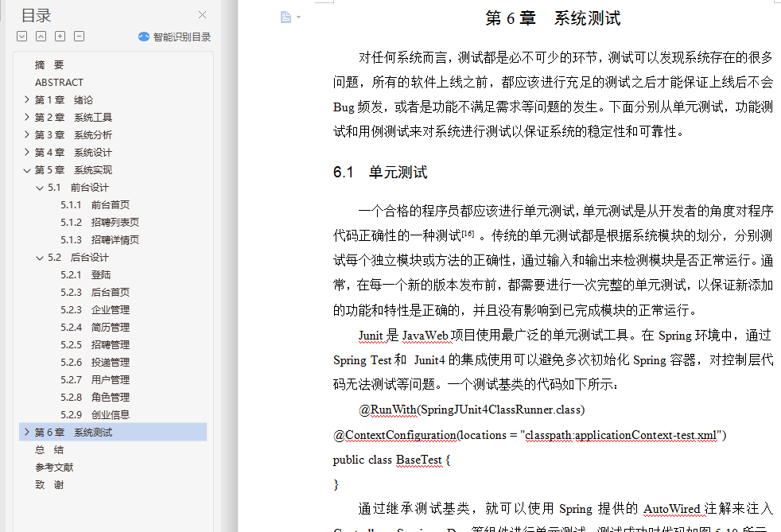The image size is (781, 532).
Task: Click the plus icon to promote heading level
Action: 60,37
